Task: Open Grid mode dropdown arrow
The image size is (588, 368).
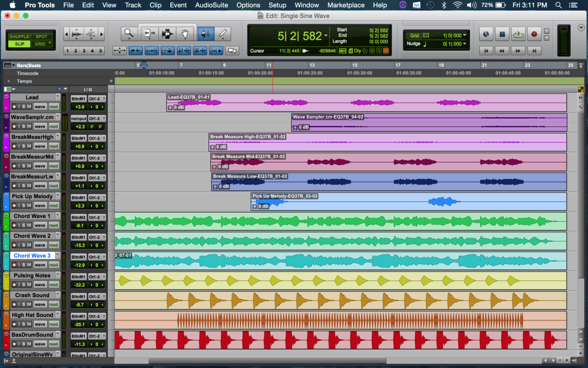Action: click(50, 43)
